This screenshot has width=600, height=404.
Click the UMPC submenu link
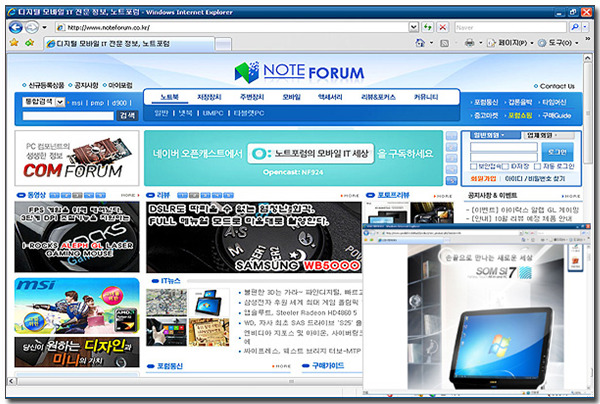tap(213, 113)
